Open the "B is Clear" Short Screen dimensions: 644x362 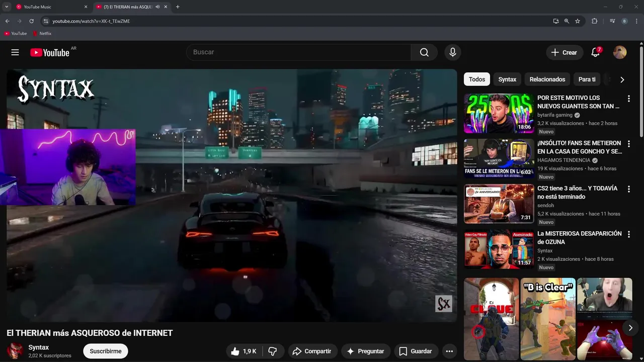click(548, 319)
